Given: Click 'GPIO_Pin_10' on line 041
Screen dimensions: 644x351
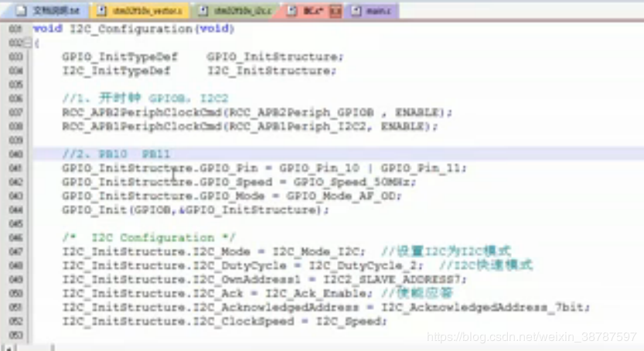Looking at the screenshot, I should [319, 169].
